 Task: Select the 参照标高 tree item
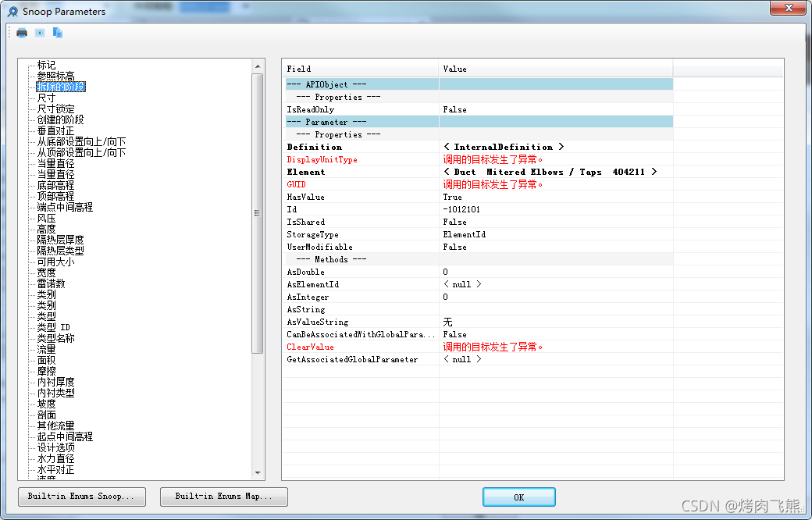(55, 76)
